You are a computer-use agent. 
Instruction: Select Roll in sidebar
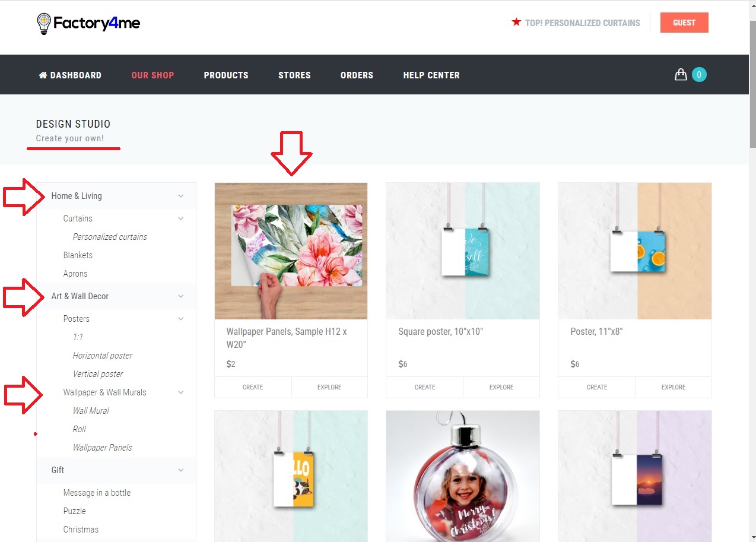[80, 429]
